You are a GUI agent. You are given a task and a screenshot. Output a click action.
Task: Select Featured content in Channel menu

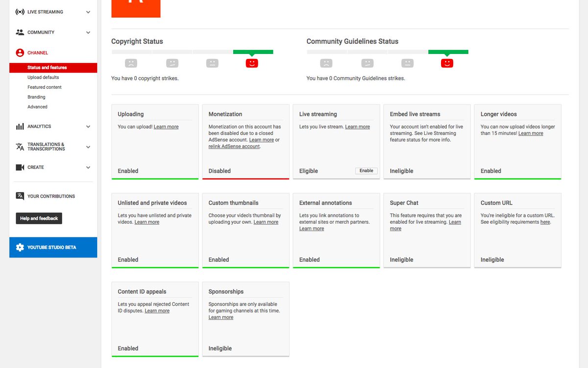45,87
